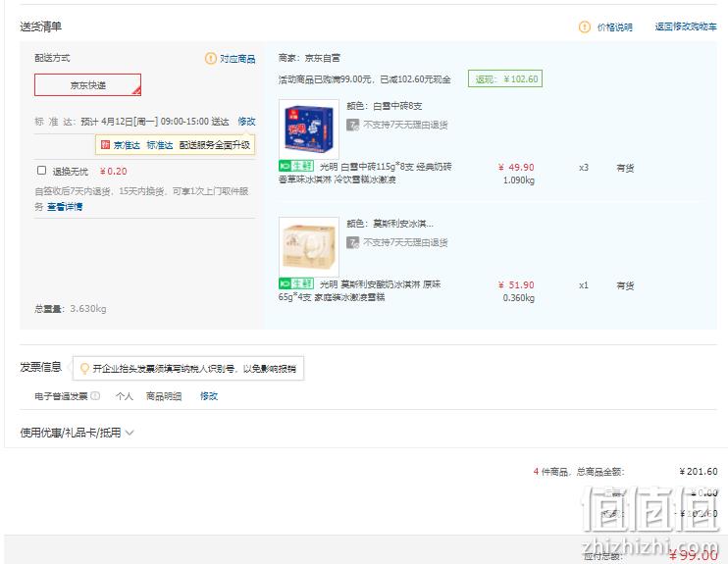This screenshot has width=728, height=564.
Task: Click 修改 next to delivery time
Action: (x=246, y=122)
